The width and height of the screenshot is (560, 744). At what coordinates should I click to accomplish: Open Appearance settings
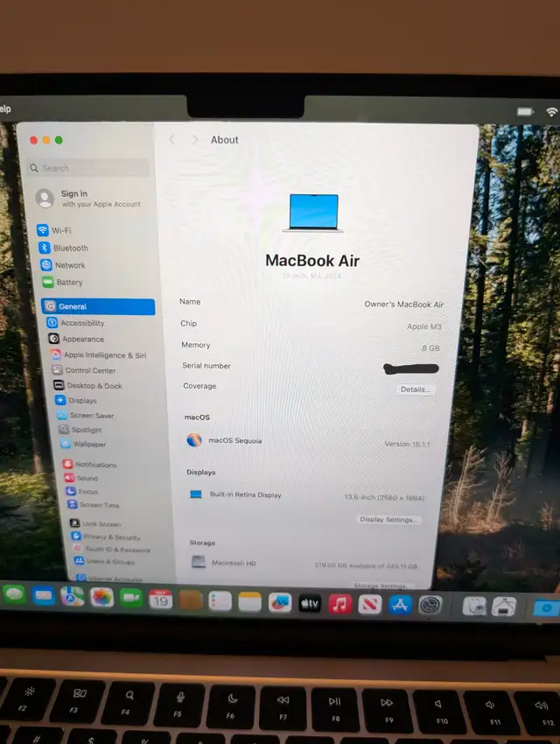(76, 339)
